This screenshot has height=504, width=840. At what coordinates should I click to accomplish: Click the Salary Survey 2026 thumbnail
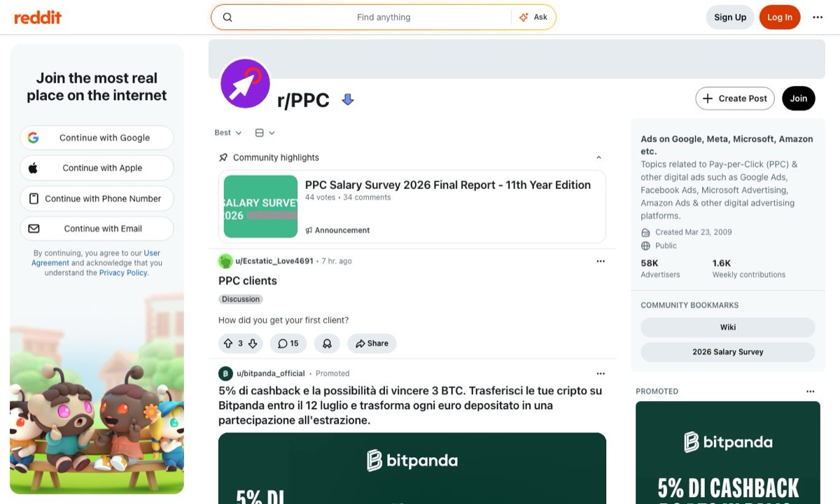point(260,206)
